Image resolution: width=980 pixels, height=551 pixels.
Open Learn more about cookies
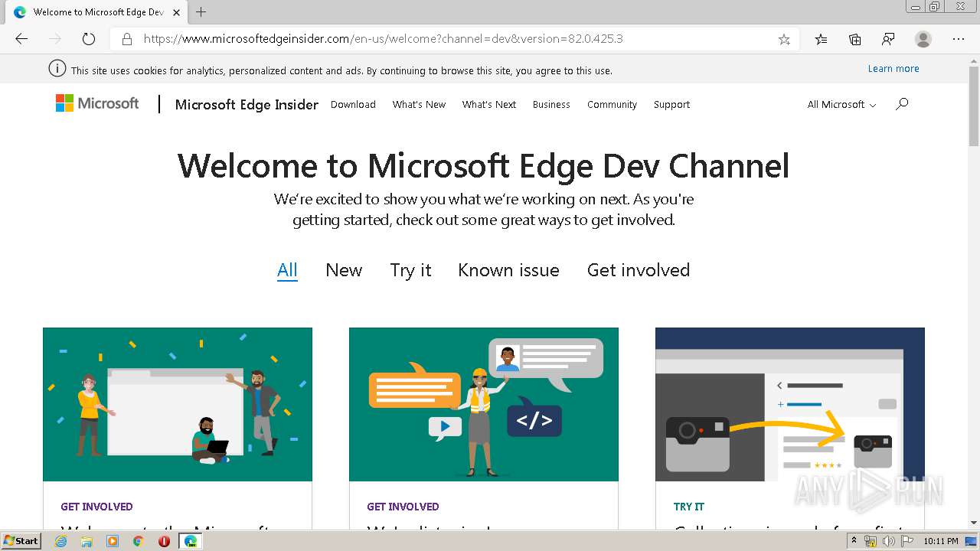pos(893,69)
